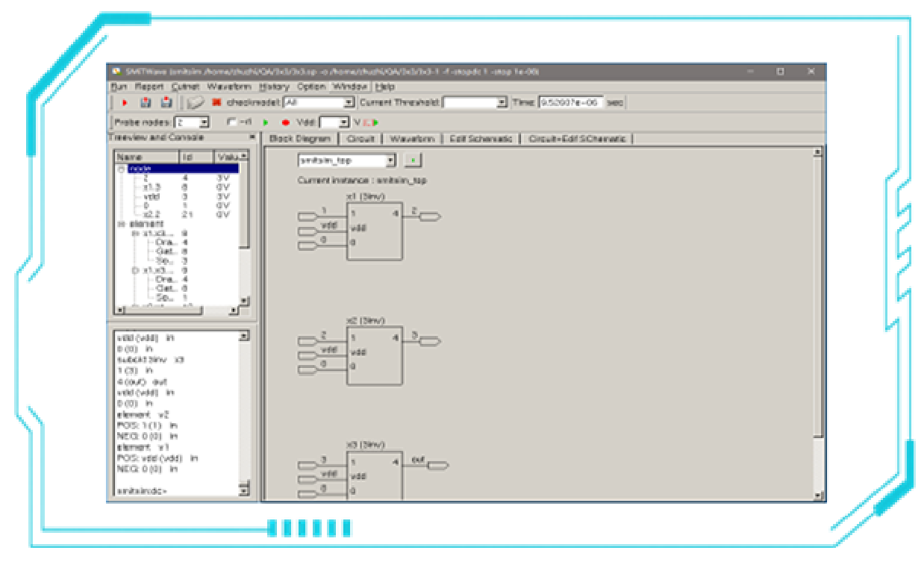This screenshot has height=562, width=924.
Task: Click the first save disk icon
Action: [x=146, y=102]
